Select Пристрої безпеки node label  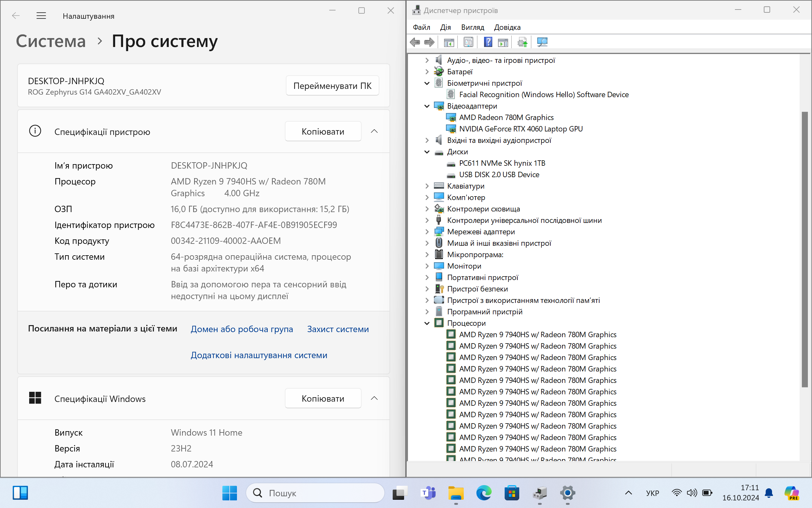477,289
